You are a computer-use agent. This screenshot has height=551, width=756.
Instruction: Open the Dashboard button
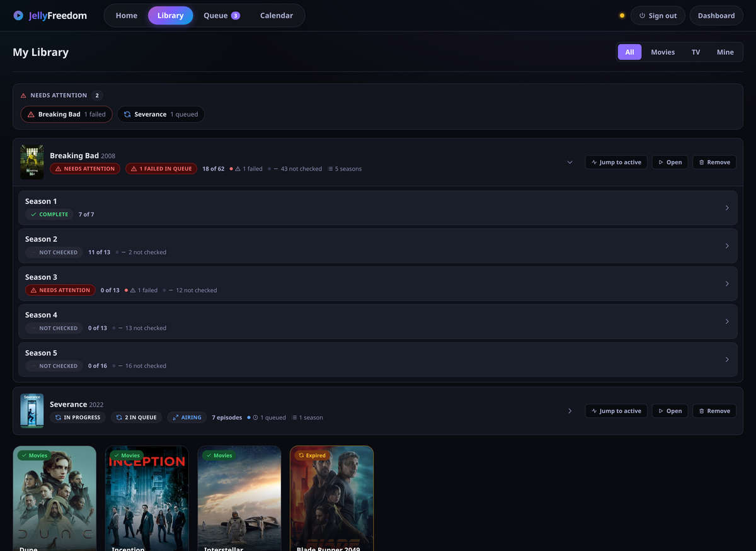[716, 16]
